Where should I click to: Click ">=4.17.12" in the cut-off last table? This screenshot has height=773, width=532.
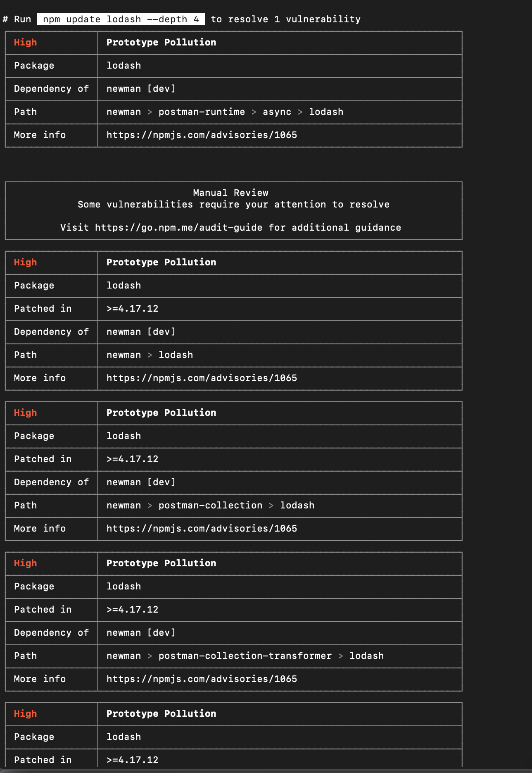[132, 760]
